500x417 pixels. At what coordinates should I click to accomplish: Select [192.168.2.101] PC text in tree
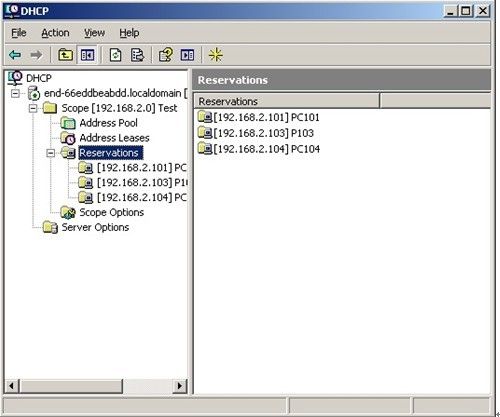142,168
